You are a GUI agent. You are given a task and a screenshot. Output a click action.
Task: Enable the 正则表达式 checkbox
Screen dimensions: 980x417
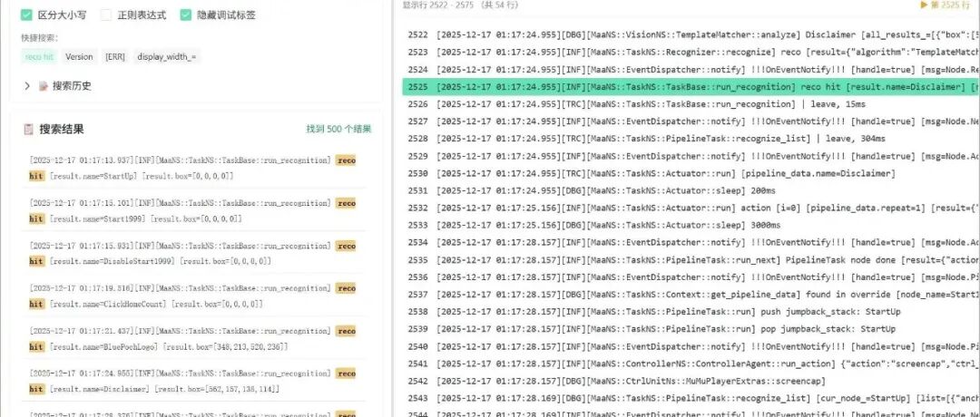point(105,15)
